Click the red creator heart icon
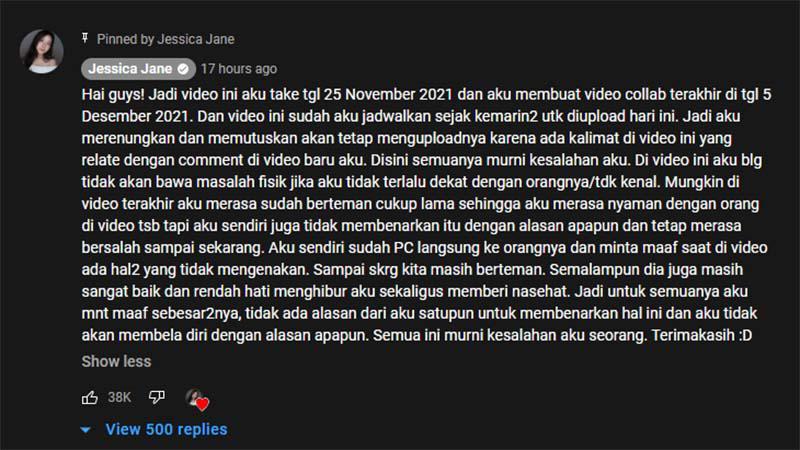The height and width of the screenshot is (450, 800). tap(203, 405)
